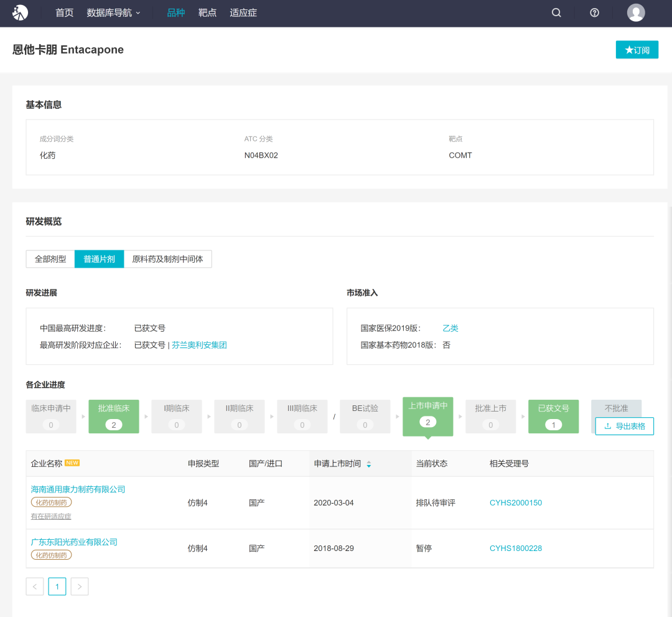Click the export icon in 导出表格
This screenshot has height=617, width=672.
[x=608, y=426]
